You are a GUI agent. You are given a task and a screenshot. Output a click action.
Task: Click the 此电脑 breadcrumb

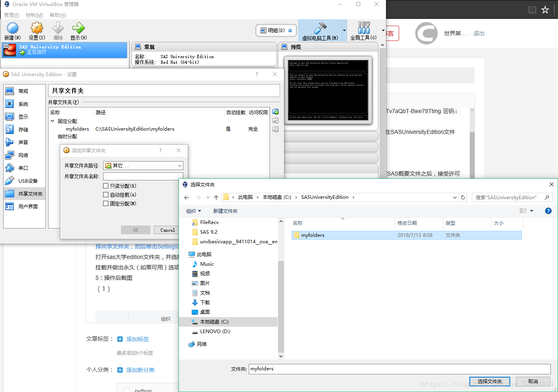click(246, 197)
